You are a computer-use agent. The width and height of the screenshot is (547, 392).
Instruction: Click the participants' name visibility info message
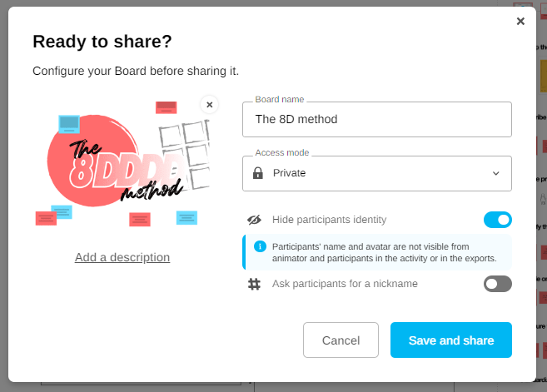tap(384, 252)
